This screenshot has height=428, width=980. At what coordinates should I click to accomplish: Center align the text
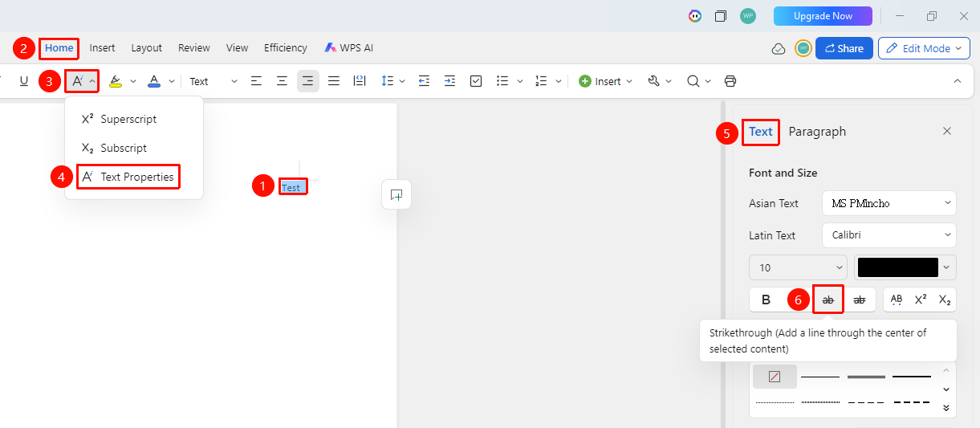(282, 81)
